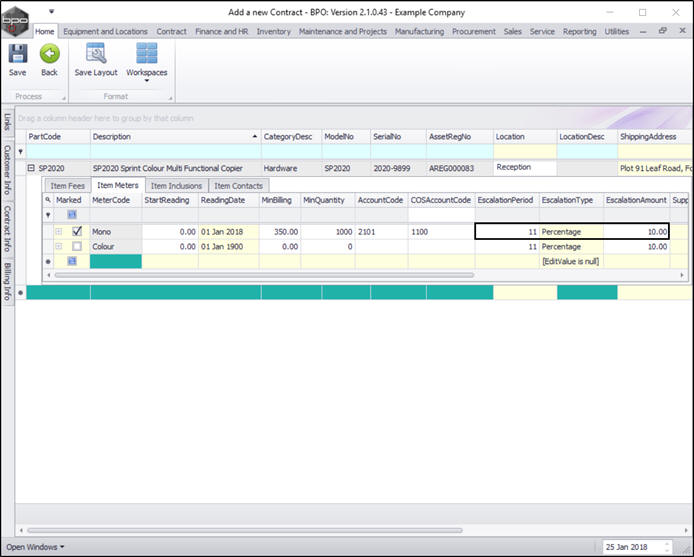The image size is (694, 557).
Task: Click the search magnifier in meter grid header
Action: pos(48,200)
